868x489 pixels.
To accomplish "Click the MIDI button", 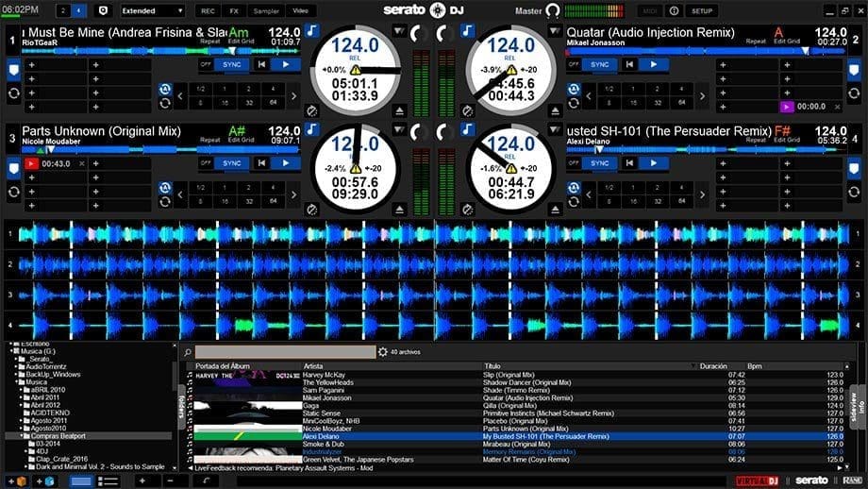I will click(650, 10).
